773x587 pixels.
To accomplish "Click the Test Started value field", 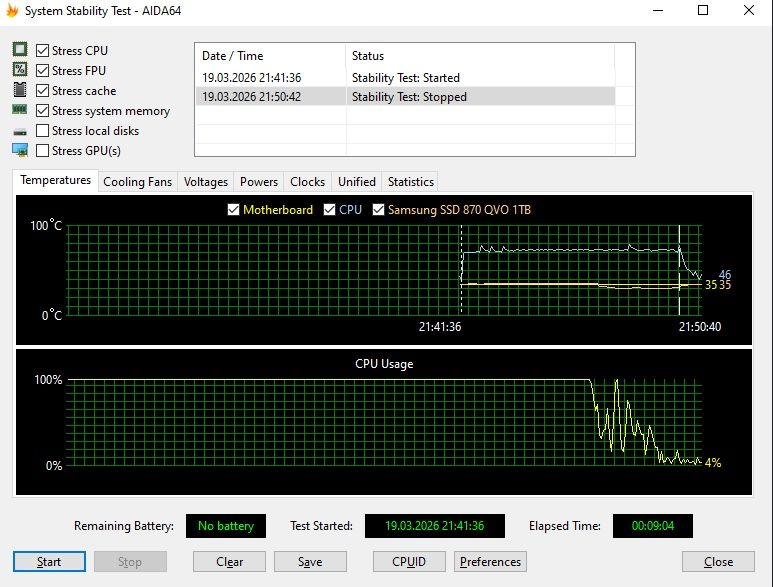I will [x=435, y=526].
